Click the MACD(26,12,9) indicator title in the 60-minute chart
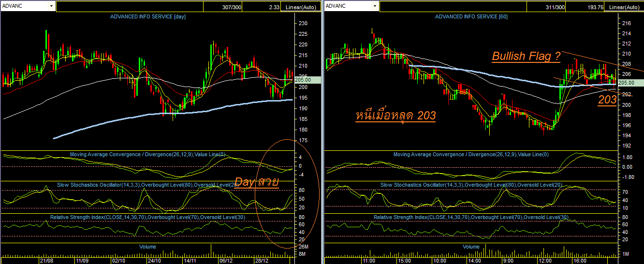 (471, 155)
